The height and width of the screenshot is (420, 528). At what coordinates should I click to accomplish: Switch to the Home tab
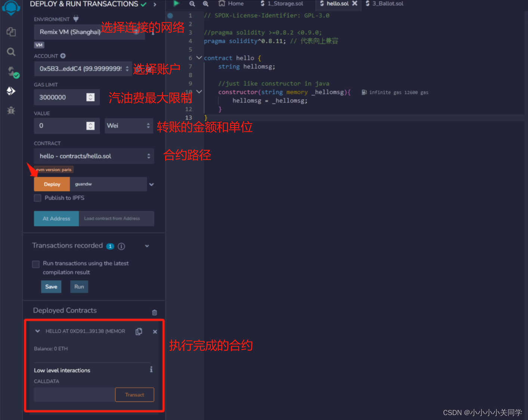click(231, 4)
